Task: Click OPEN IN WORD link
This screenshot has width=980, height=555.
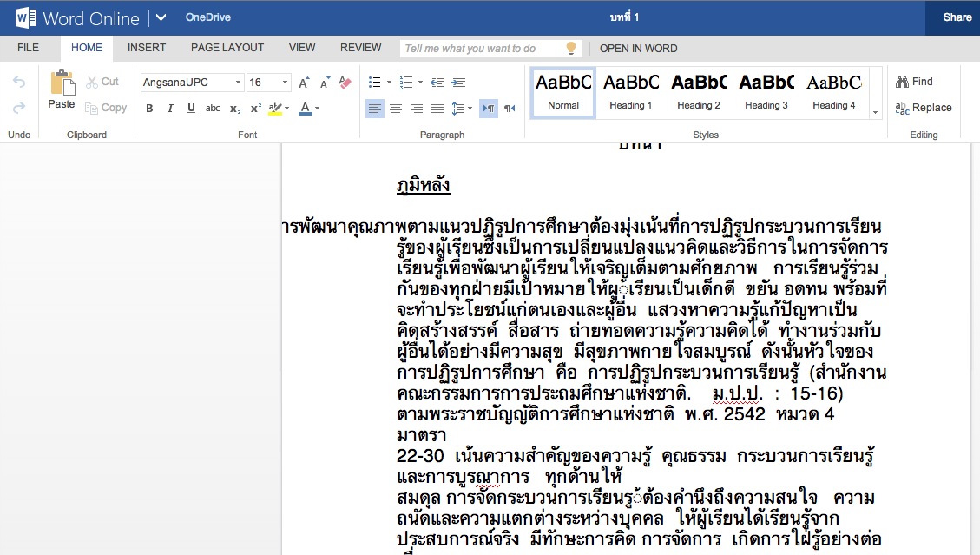Action: point(638,48)
